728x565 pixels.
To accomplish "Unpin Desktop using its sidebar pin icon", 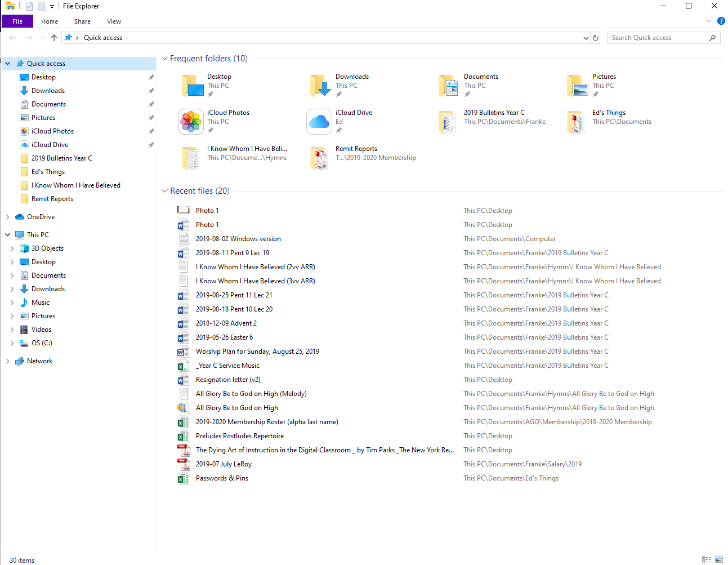I will 151,77.
